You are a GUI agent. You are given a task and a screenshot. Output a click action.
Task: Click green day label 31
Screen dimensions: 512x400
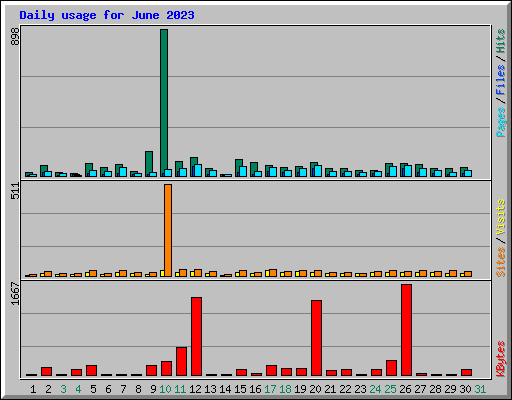(x=480, y=389)
